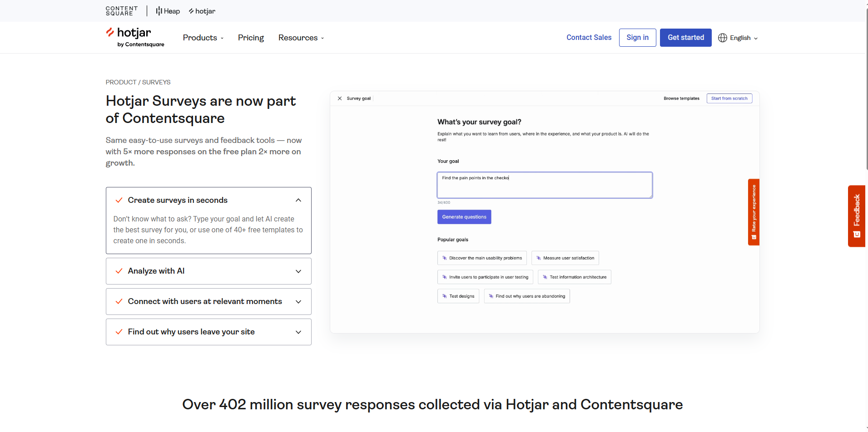
Task: Click What's your survey goal? heading
Action: click(x=479, y=122)
